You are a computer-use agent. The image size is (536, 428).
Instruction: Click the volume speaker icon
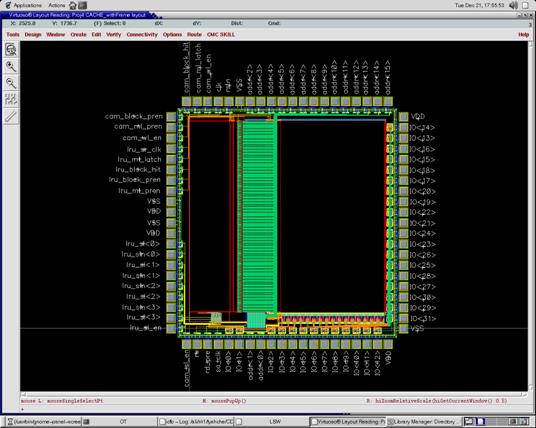coord(513,5)
